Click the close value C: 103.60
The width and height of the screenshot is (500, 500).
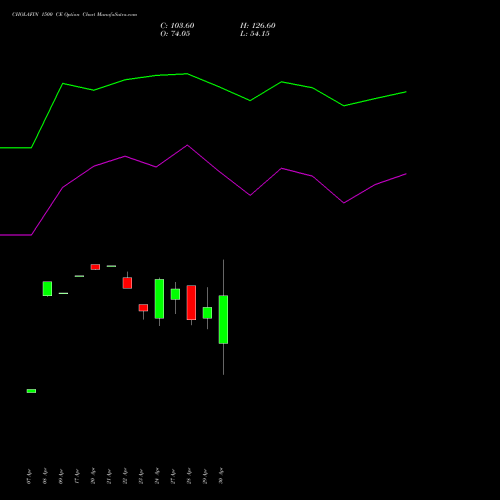pyautogui.click(x=177, y=26)
